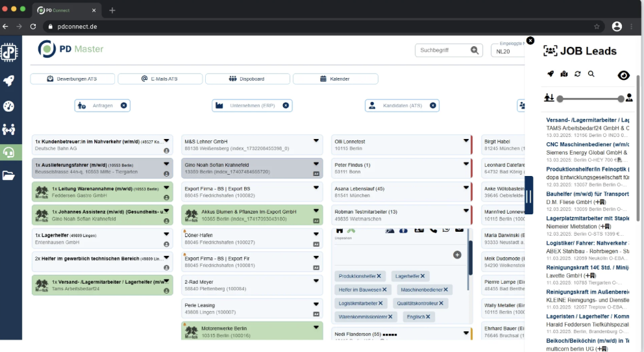Screen dimensions: 644x352
Task: Remove the Lagerhelfer skill tag
Action: click(x=424, y=276)
